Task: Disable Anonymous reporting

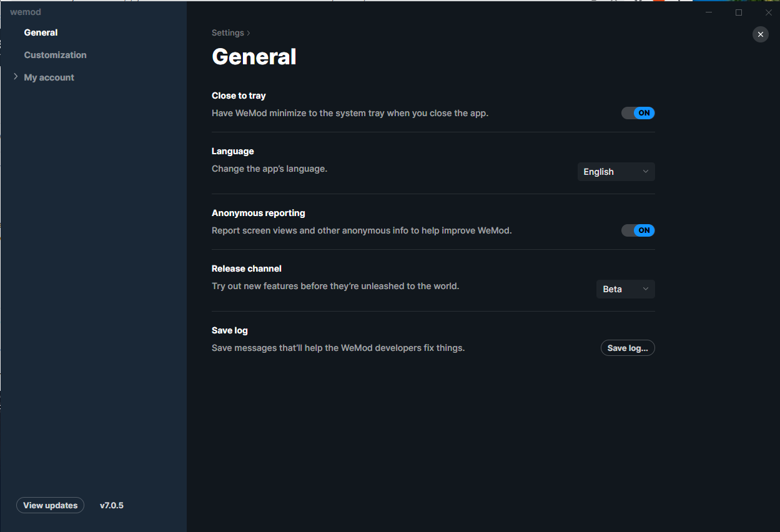Action: tap(638, 230)
